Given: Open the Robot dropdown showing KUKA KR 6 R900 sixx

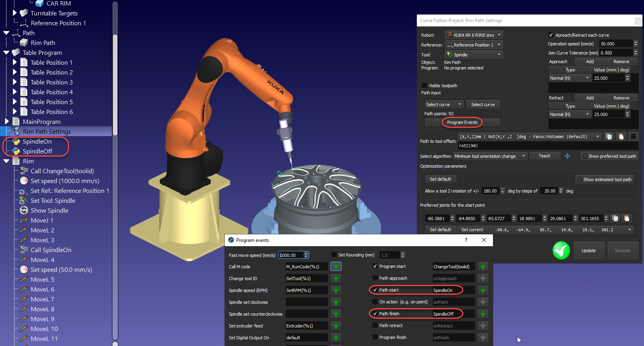Looking at the screenshot, I should [x=474, y=35].
